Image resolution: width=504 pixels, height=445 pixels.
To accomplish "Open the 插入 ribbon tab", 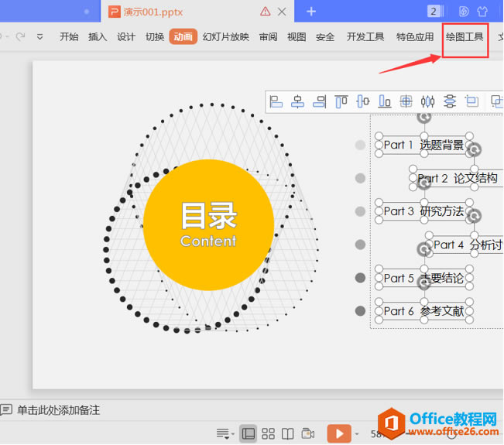I will point(98,37).
